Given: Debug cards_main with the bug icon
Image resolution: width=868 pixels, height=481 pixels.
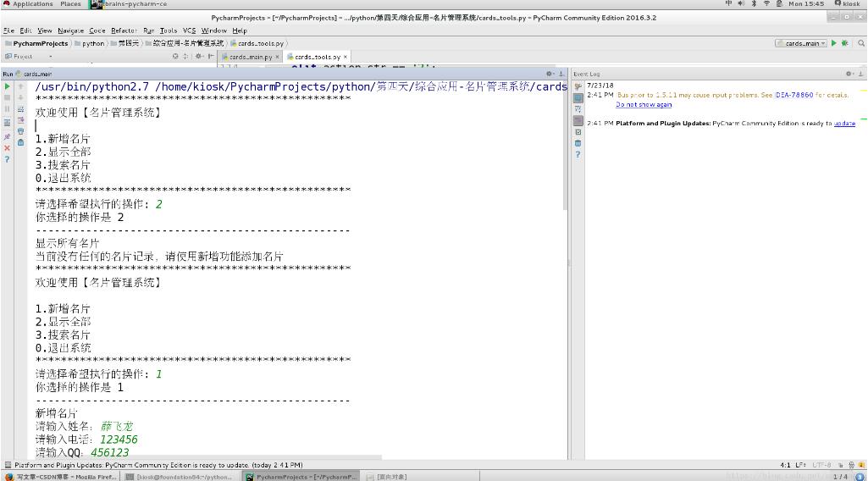Looking at the screenshot, I should [845, 42].
